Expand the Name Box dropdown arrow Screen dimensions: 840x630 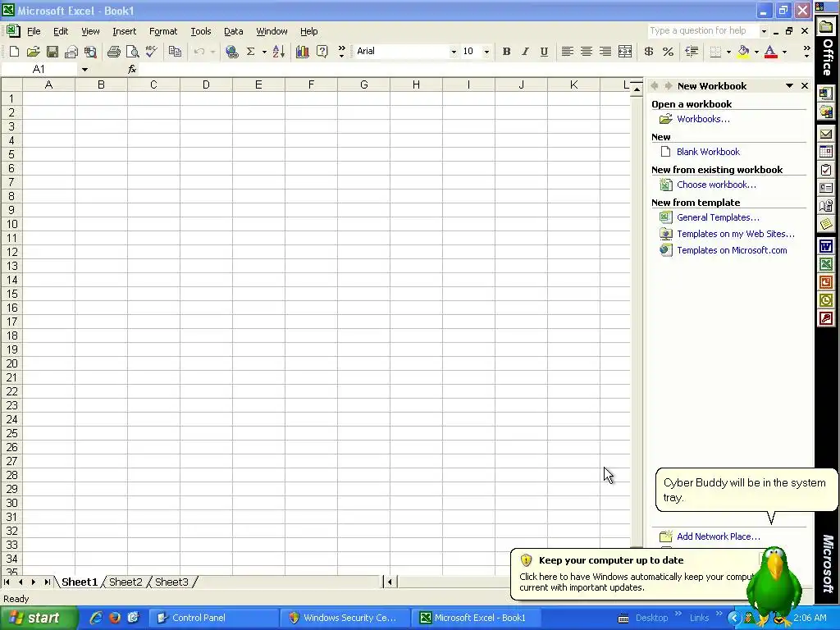84,69
